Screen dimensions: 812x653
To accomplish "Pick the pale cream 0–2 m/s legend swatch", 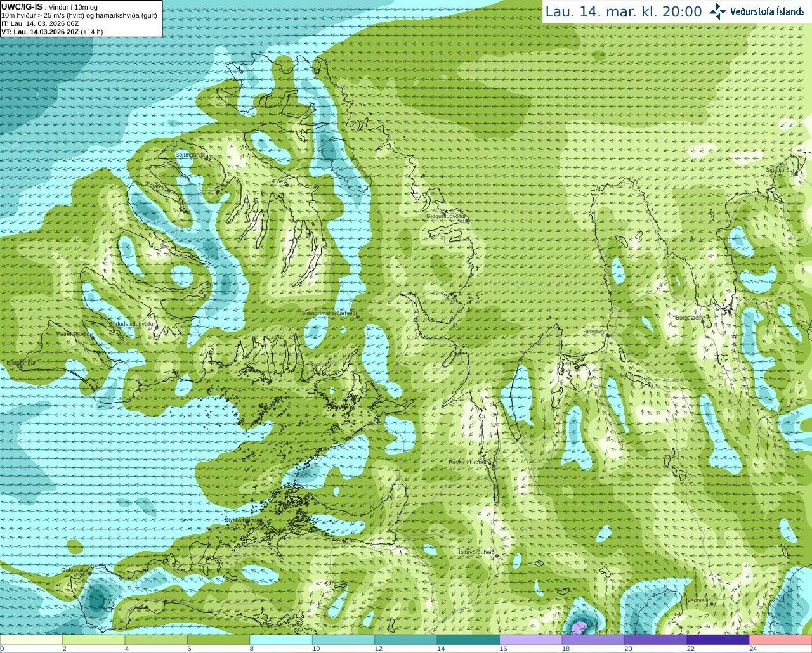I will (x=32, y=640).
